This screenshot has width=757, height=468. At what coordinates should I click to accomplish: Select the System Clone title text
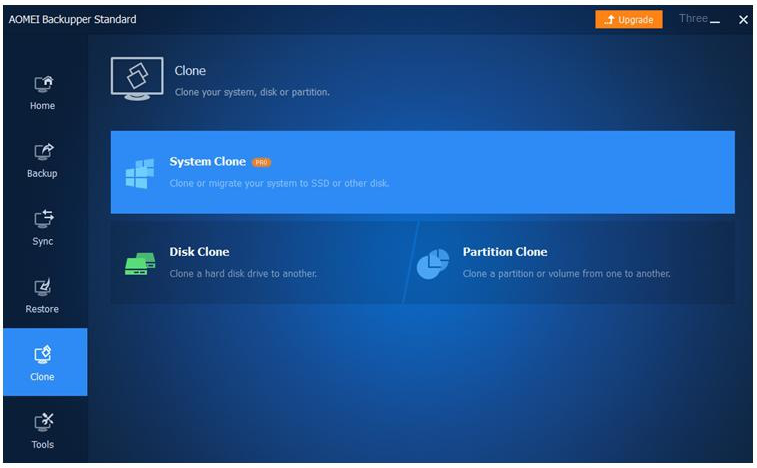[x=207, y=162]
